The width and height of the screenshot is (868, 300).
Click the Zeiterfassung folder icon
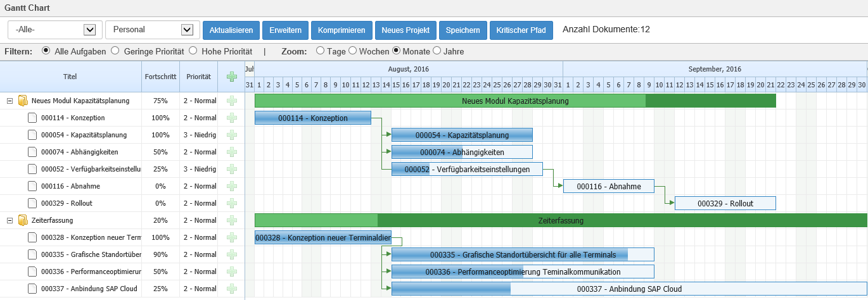[23, 220]
